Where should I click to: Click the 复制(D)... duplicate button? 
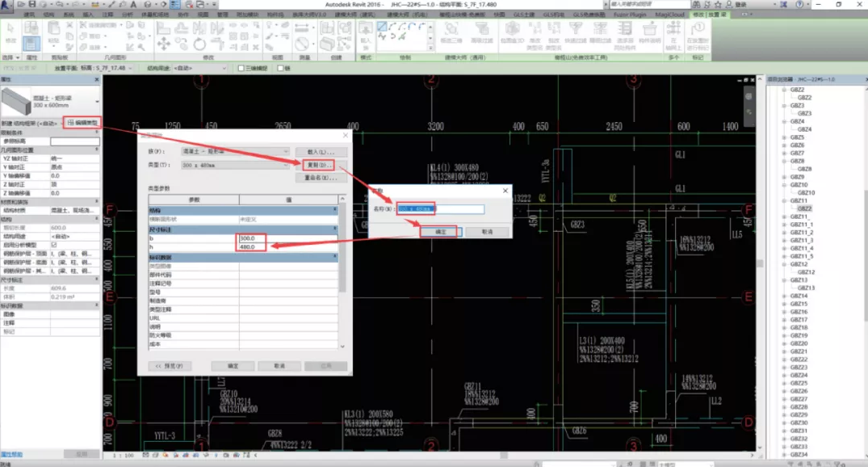coord(320,164)
